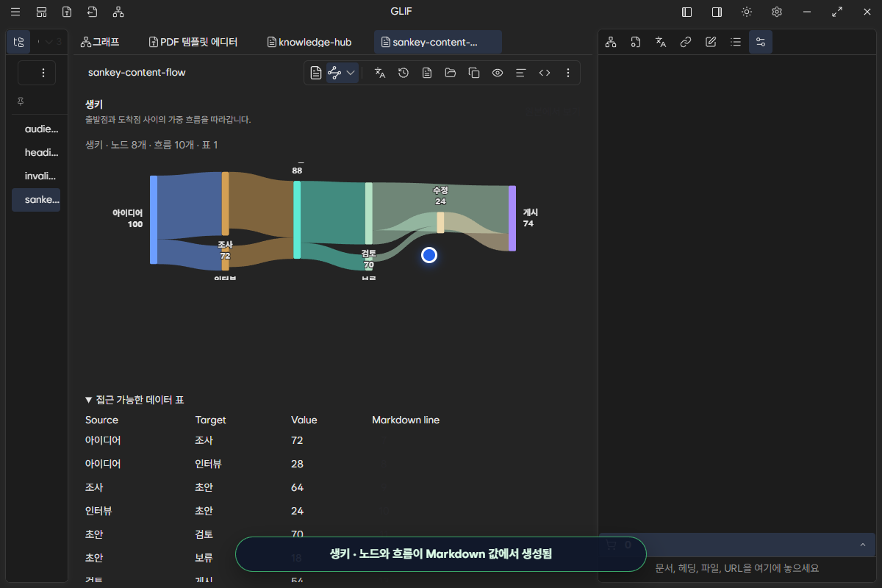Click the copy/duplicate icon

click(474, 73)
